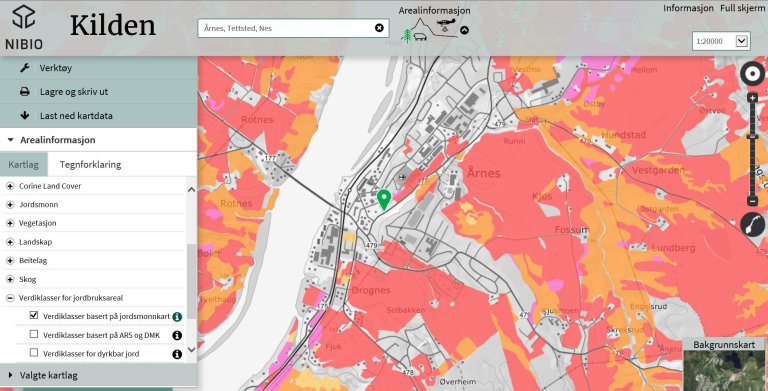
Task: Check Verdiklasser for dyrkbar jord layer
Action: tap(34, 352)
